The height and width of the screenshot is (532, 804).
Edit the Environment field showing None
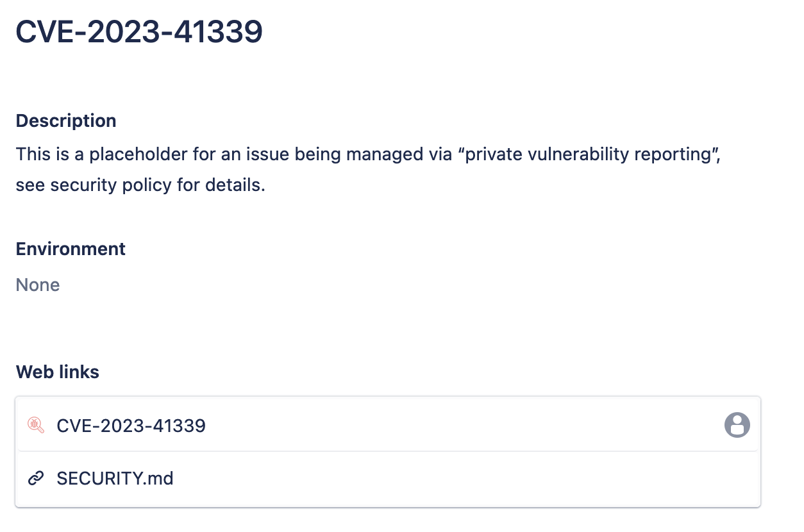click(x=38, y=285)
